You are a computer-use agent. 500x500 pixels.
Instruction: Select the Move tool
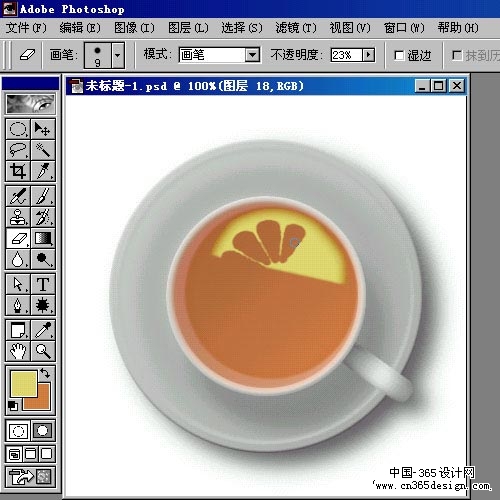[x=43, y=129]
